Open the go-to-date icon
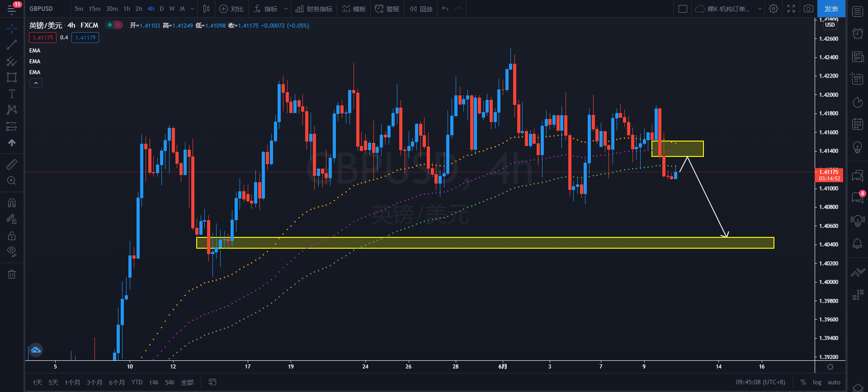The width and height of the screenshot is (868, 392). point(212,382)
